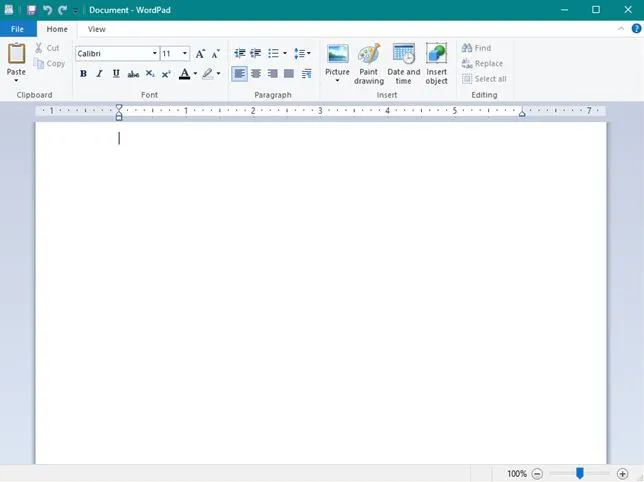
Task: Click the Replace button
Action: point(481,63)
